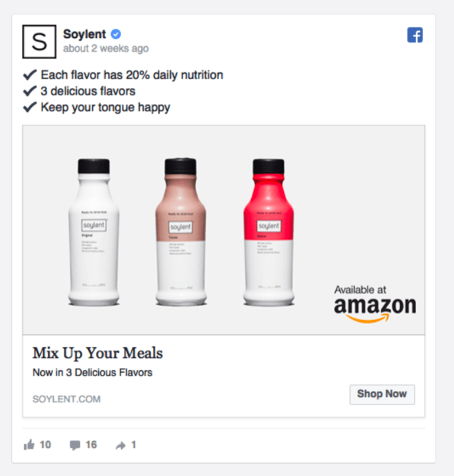
Task: Visit the SOYLENT.COM link
Action: click(x=67, y=399)
